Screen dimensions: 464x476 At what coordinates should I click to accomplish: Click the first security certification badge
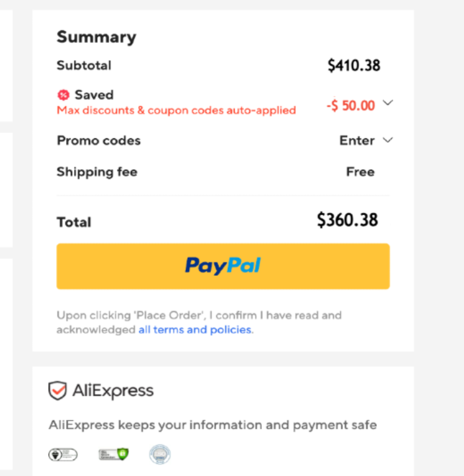63,454
